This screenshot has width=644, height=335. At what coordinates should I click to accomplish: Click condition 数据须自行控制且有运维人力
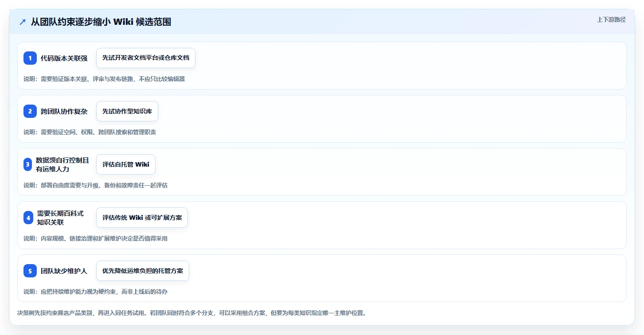click(x=62, y=164)
